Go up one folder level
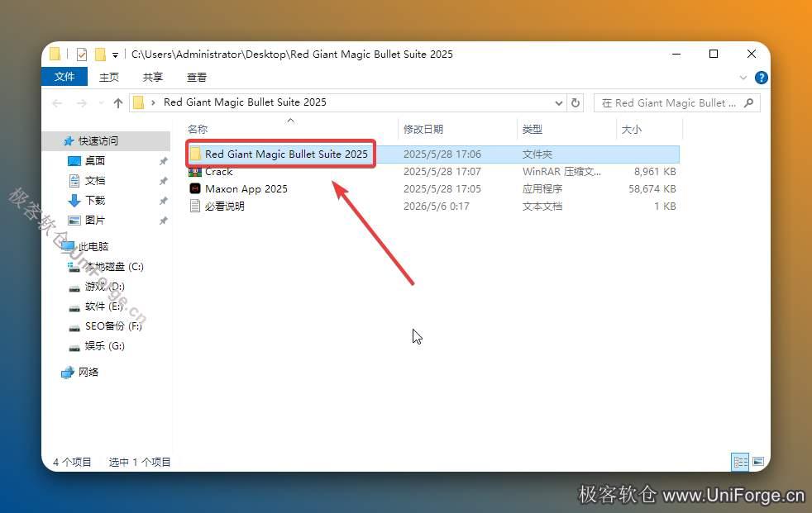Viewport: 812px width, 513px height. 118,103
